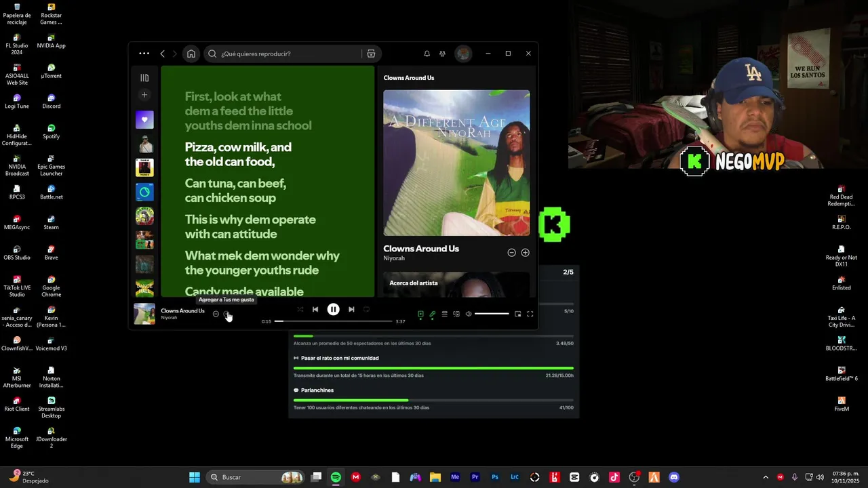
Task: Set the Spotify volume slider
Action: 492,314
